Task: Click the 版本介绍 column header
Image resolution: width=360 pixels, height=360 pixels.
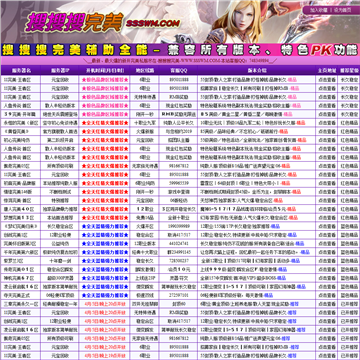Action: (257, 70)
